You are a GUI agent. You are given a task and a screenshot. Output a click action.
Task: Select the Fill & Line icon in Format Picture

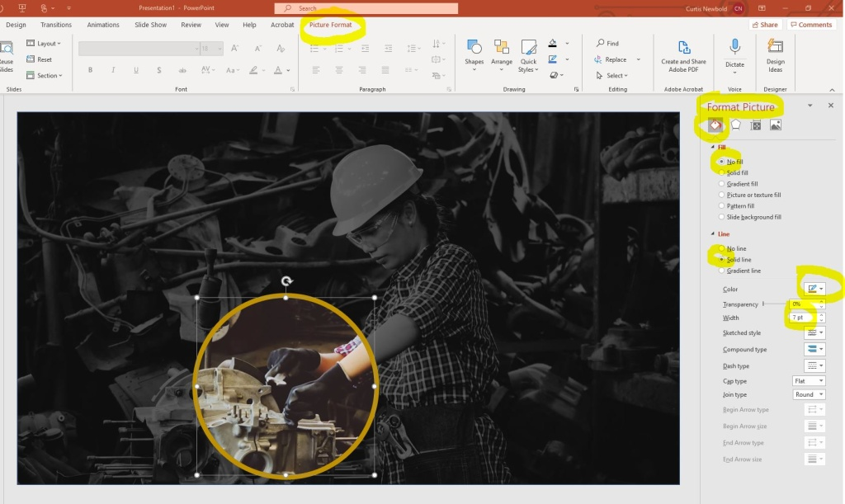click(x=715, y=125)
